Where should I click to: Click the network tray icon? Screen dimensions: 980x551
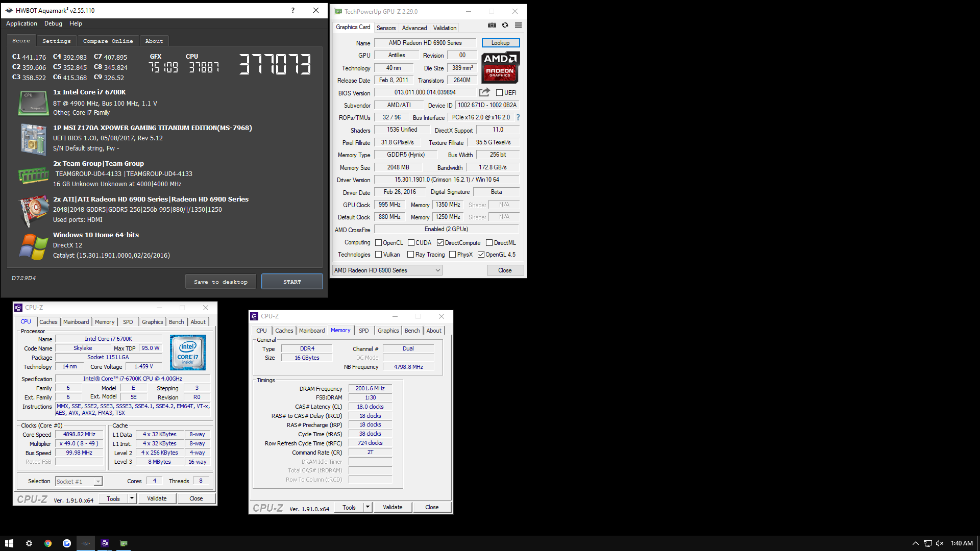[x=927, y=543]
